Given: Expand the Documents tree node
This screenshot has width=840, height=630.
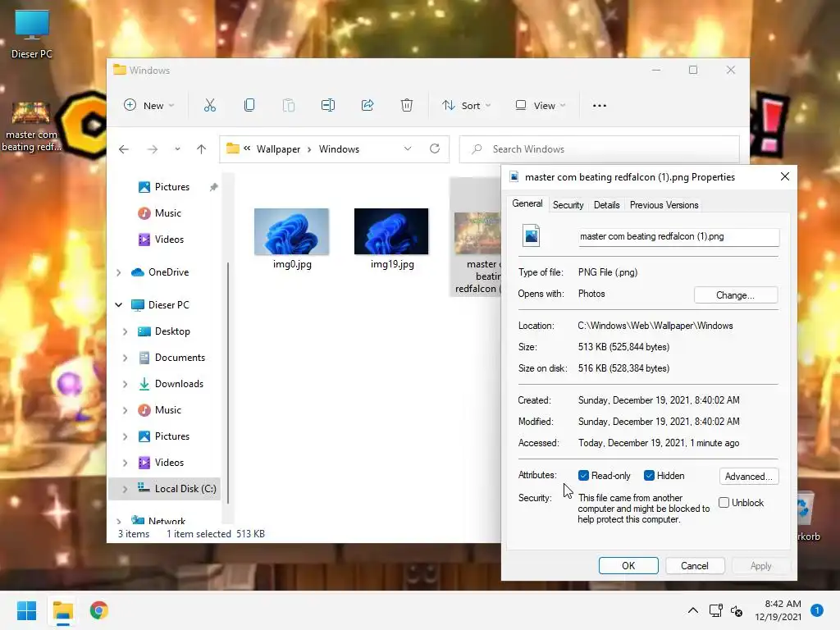Looking at the screenshot, I should coord(125,358).
